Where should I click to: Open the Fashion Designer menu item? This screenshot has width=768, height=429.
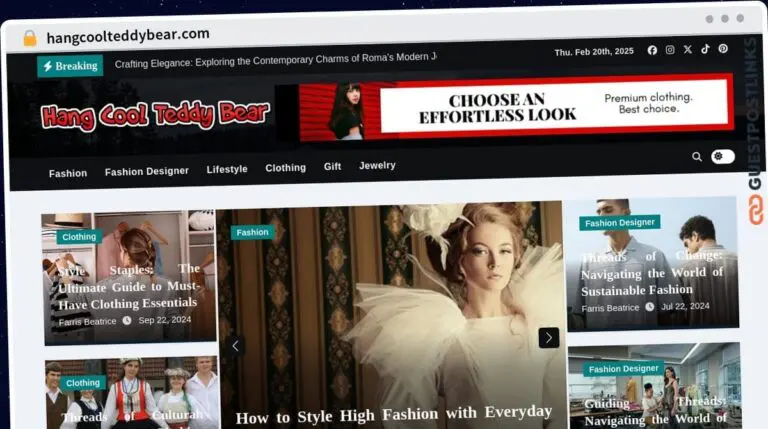[146, 171]
